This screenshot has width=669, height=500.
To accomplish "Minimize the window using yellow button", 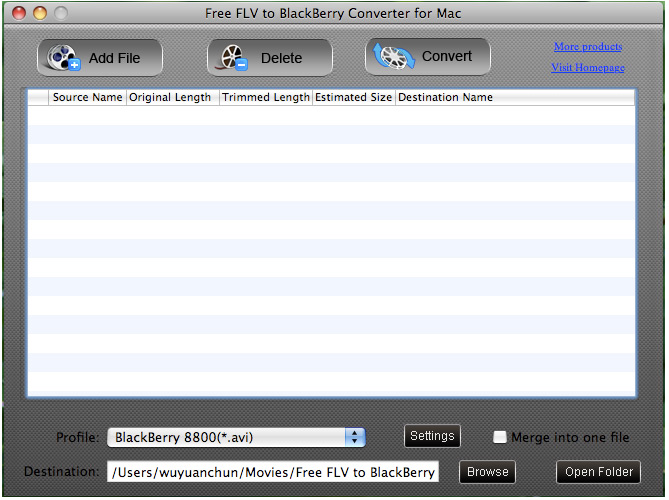I will tap(40, 14).
